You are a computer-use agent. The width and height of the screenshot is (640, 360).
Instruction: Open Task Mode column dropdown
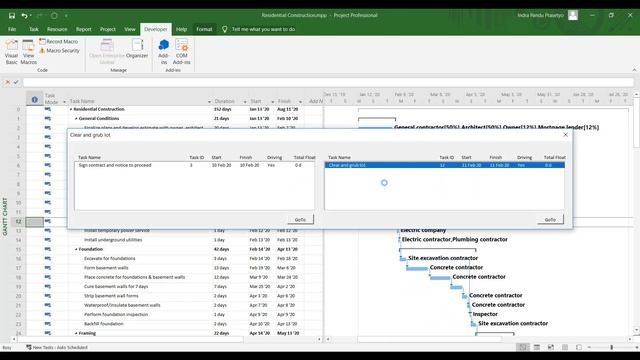pyautogui.click(x=64, y=102)
